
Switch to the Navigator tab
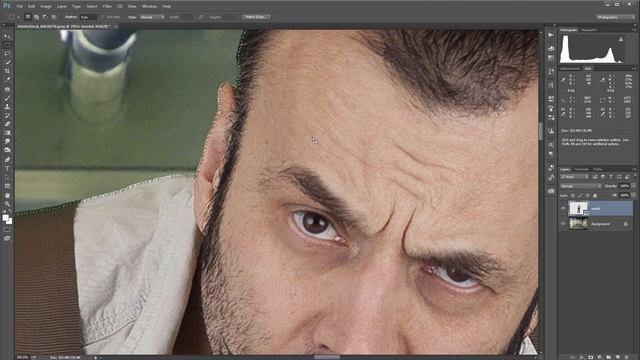tap(589, 30)
